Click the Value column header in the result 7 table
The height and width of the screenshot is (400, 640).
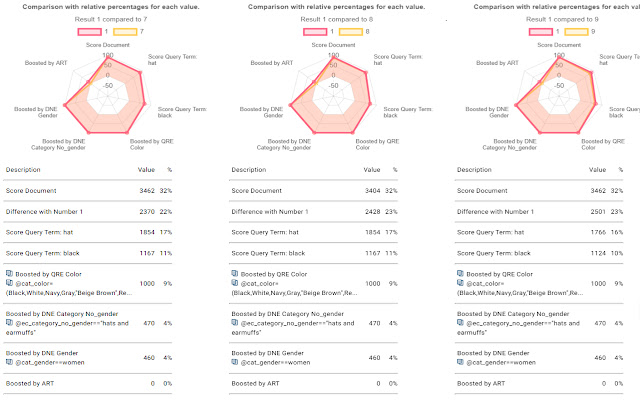coord(146,171)
